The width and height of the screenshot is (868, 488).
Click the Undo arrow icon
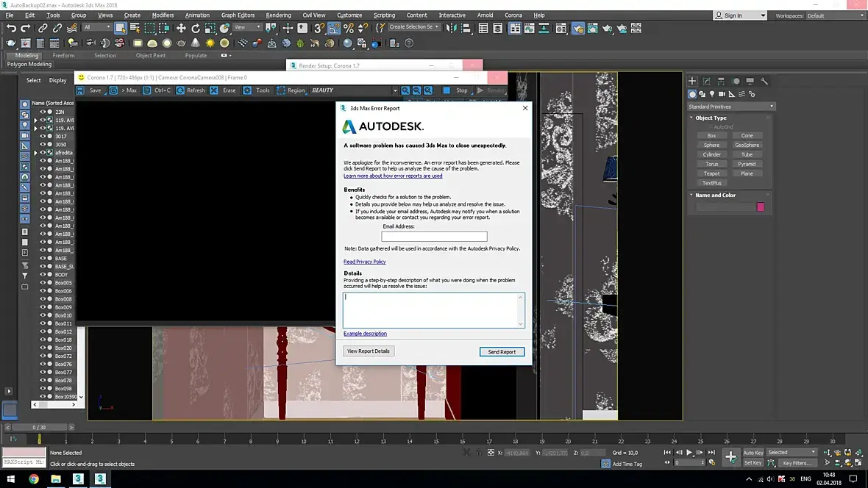click(11, 28)
